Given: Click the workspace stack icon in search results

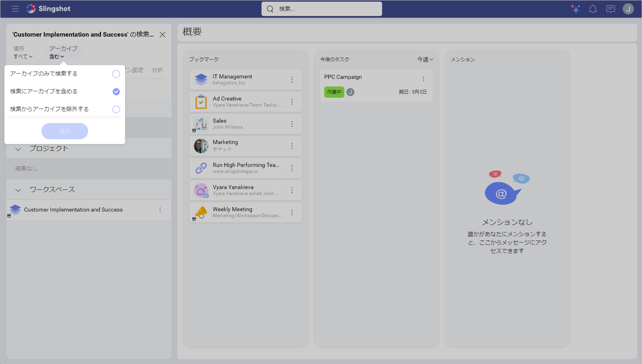Looking at the screenshot, I should click(x=15, y=210).
